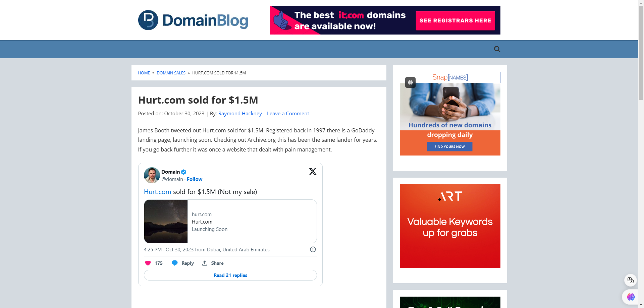Click FIND YOURS NOW button
644x308 pixels.
(x=450, y=146)
